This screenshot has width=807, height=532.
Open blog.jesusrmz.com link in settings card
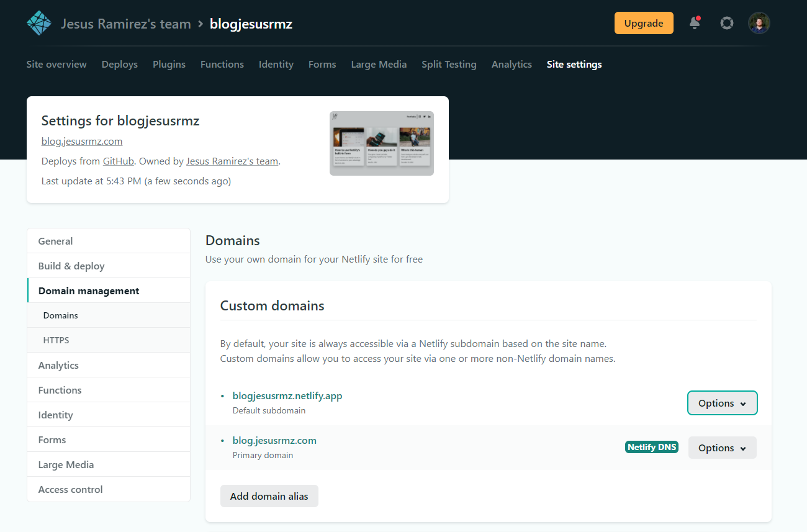[82, 141]
